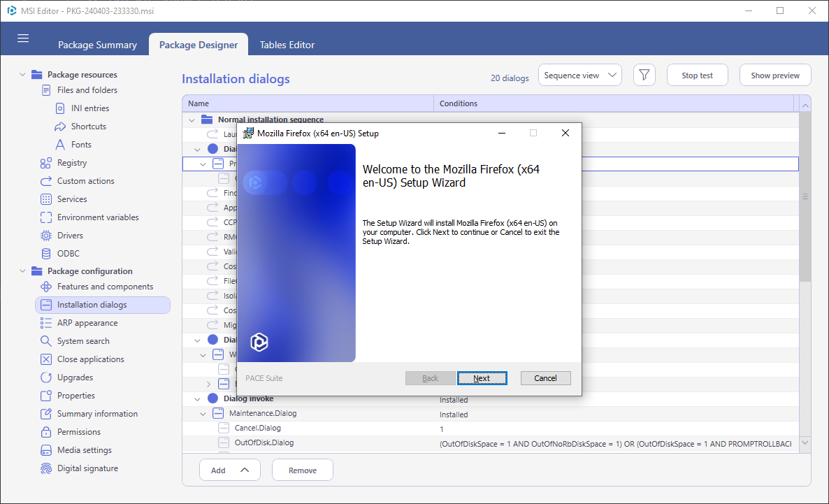This screenshot has width=829, height=504.
Task: Click the Files and folders icon
Action: 46,90
